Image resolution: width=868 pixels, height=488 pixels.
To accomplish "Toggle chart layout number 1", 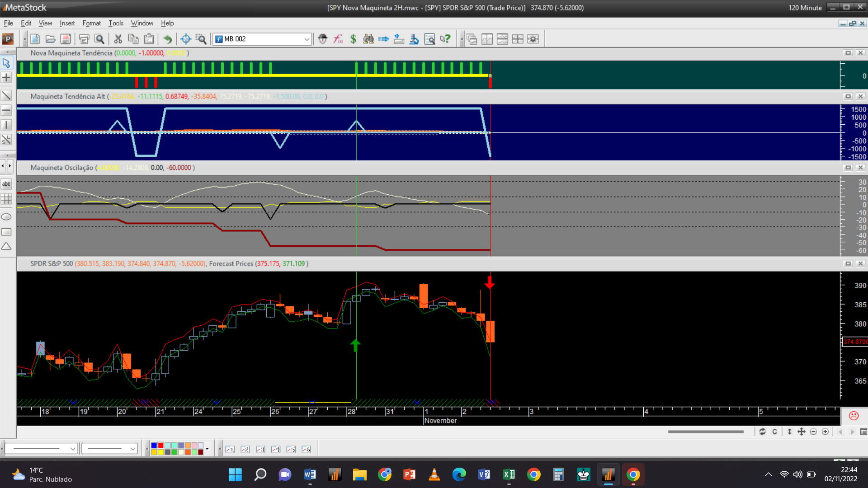I will click(230, 449).
